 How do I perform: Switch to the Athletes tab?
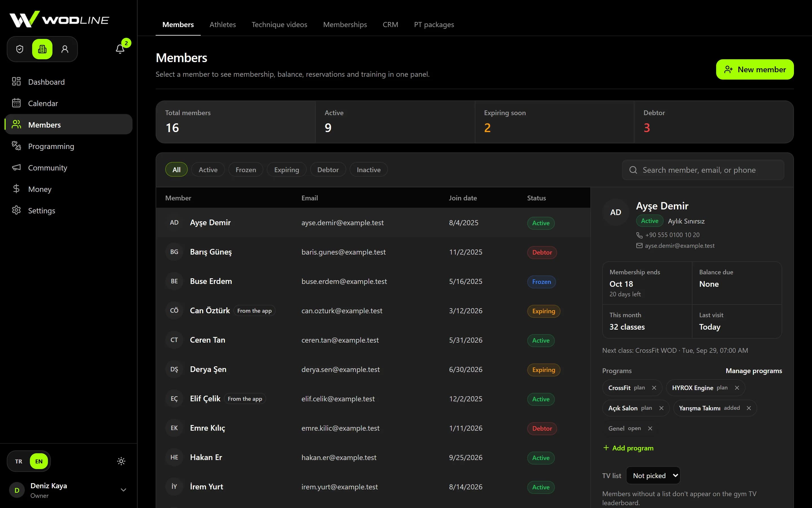click(223, 25)
